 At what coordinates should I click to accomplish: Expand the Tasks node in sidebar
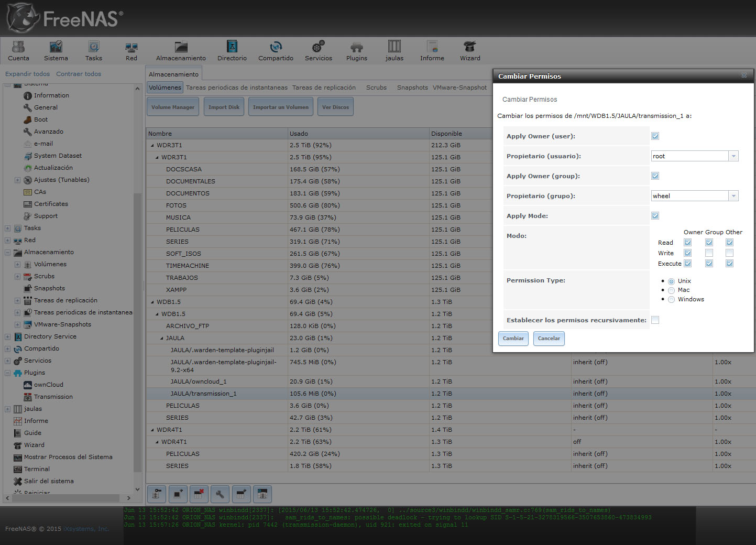click(7, 228)
